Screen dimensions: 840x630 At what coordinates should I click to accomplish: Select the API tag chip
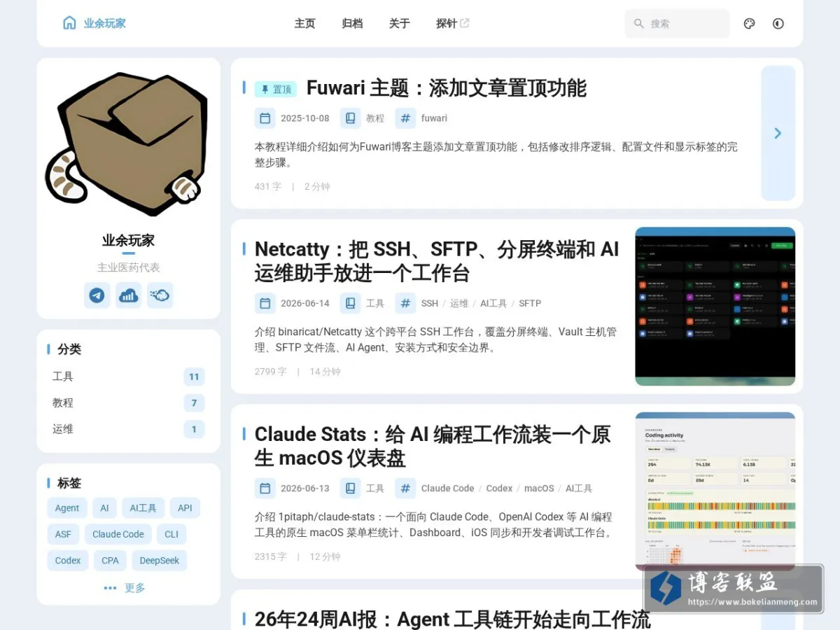coord(185,508)
